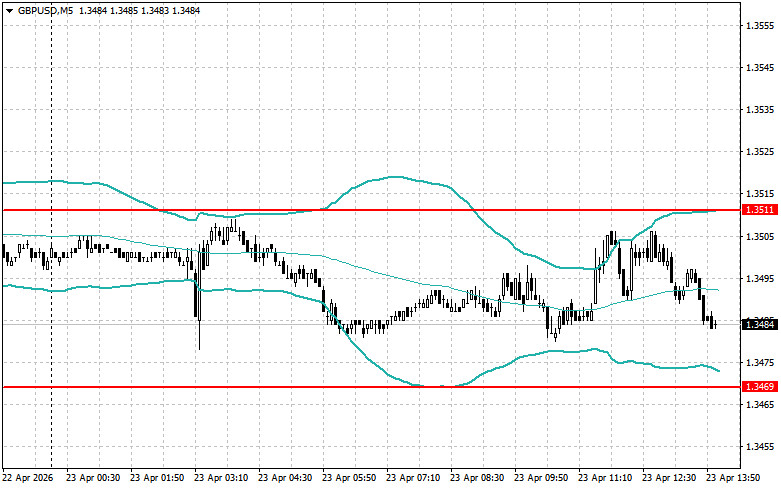Click the 23 Apr 12:30 time label
This screenshot has height=489, width=781.
click(669, 478)
